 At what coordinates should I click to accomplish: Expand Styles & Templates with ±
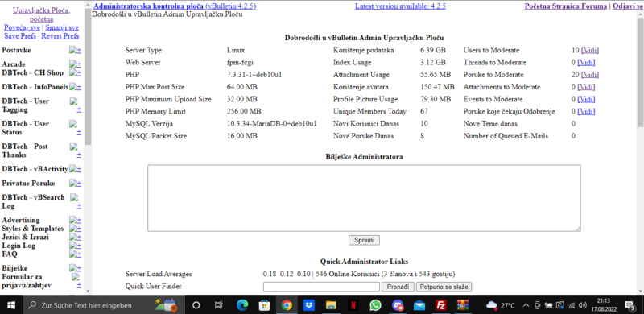click(78, 229)
